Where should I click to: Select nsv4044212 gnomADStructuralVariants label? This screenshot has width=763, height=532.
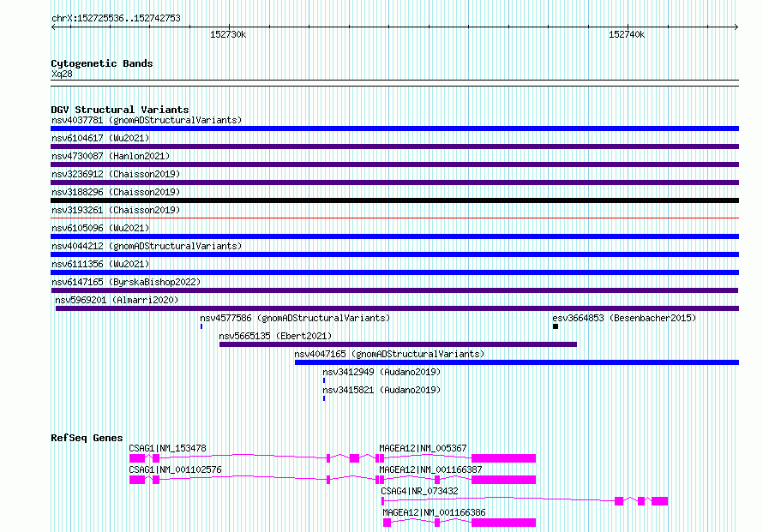tap(147, 246)
